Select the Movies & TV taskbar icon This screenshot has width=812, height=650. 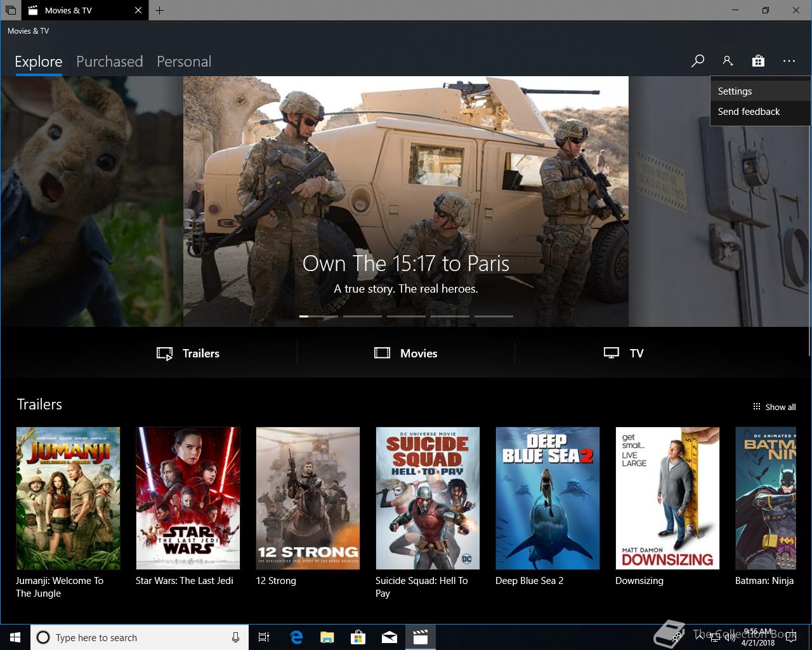click(420, 637)
